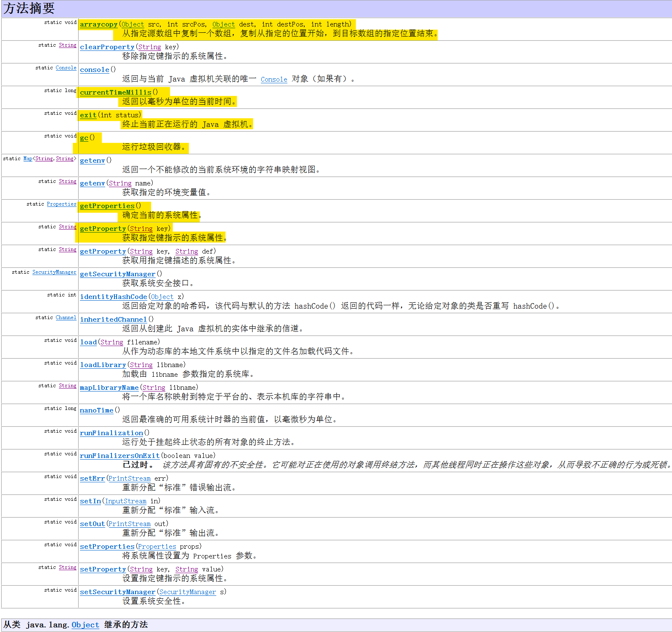This screenshot has height=632, width=672.
Task: Open the inheritedChannel method link
Action: pos(113,320)
